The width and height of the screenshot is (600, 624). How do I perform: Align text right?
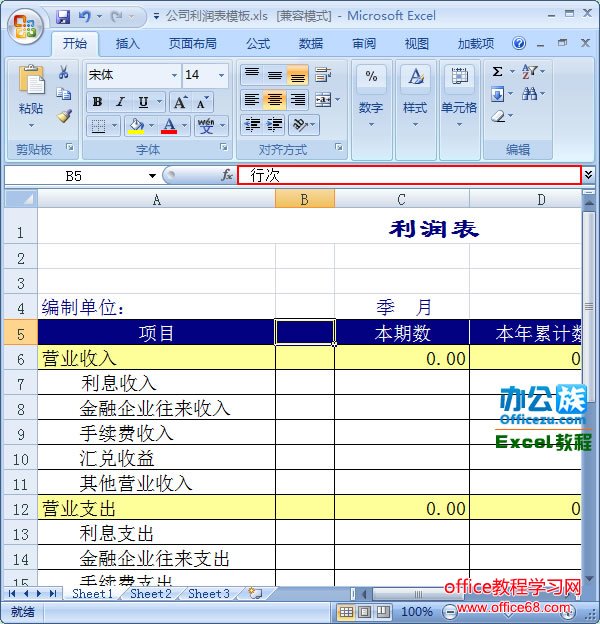coord(298,99)
